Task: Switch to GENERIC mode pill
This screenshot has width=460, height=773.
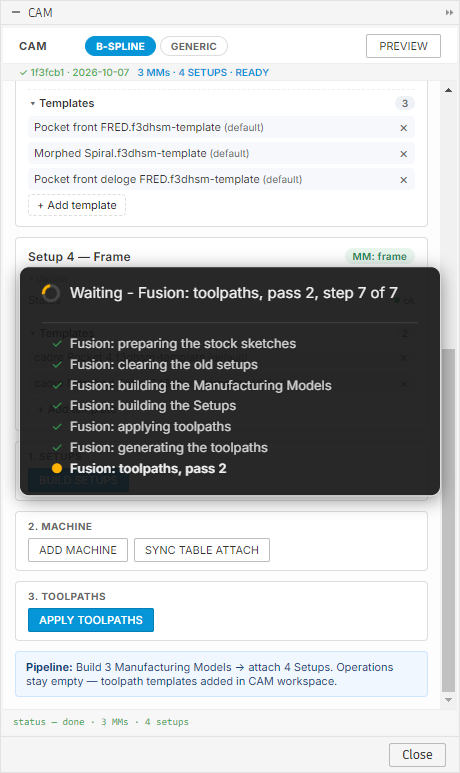Action: point(194,46)
